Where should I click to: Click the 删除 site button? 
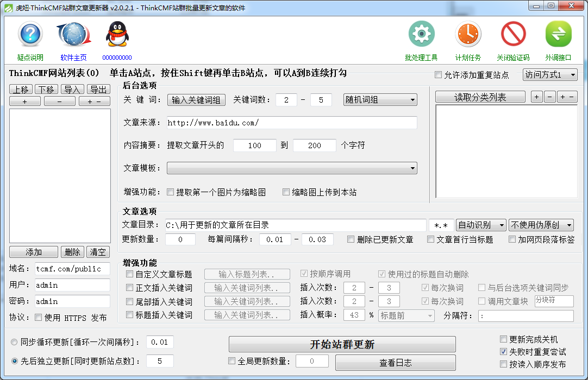coord(72,252)
